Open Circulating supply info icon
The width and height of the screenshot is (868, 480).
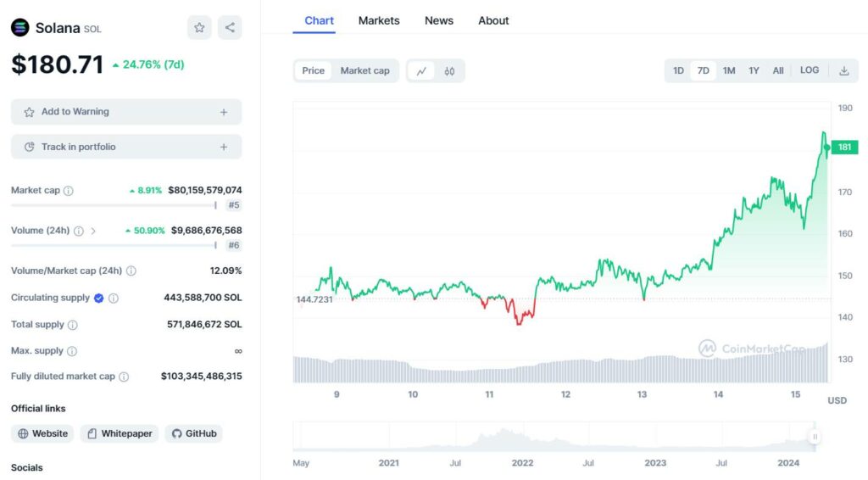(114, 299)
